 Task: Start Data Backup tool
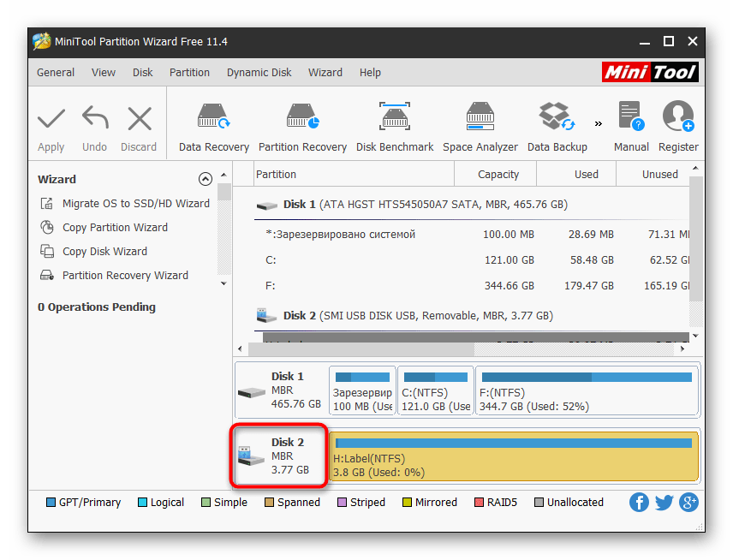(x=557, y=126)
